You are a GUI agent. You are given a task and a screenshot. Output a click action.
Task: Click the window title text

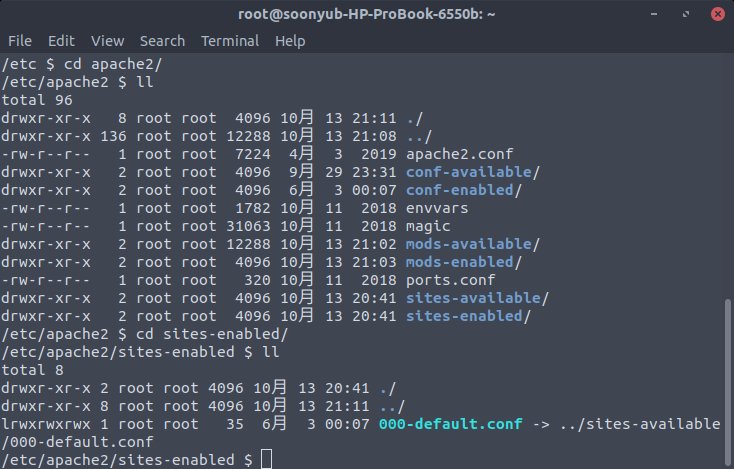[x=367, y=14]
